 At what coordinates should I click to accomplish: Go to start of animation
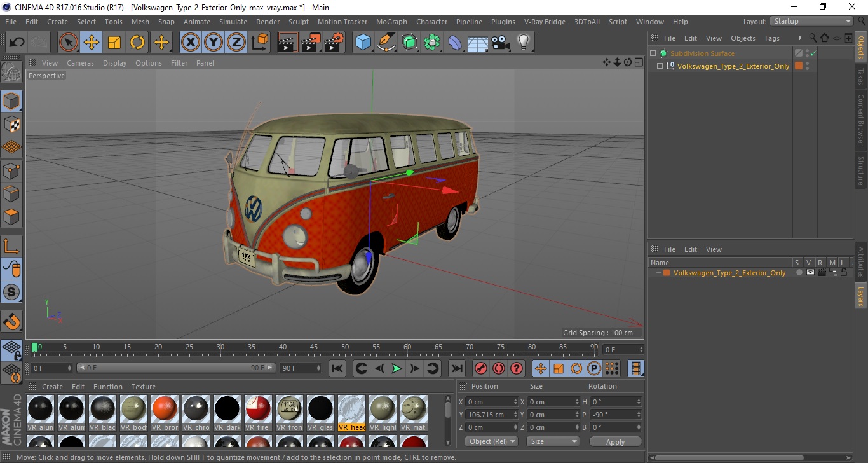pos(337,368)
